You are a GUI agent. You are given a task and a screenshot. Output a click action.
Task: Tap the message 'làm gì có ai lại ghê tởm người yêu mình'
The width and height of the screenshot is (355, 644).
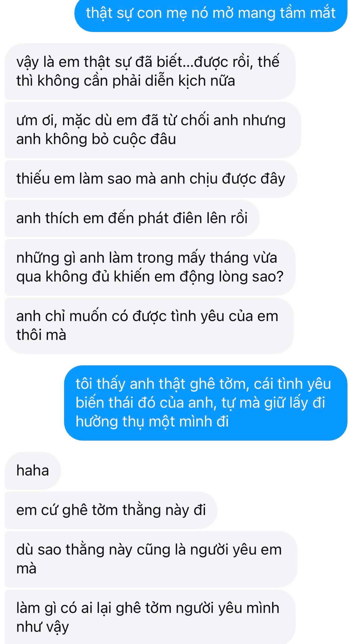[x=150, y=617]
